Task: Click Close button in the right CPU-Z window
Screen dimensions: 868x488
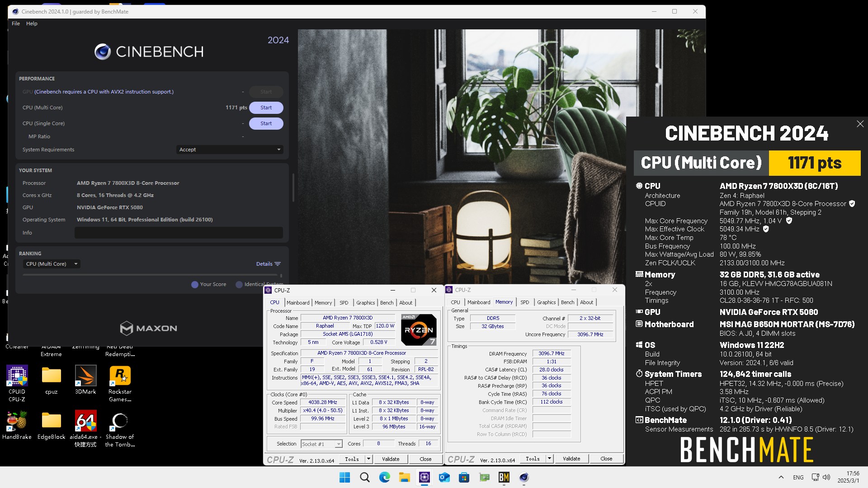Action: pyautogui.click(x=606, y=459)
